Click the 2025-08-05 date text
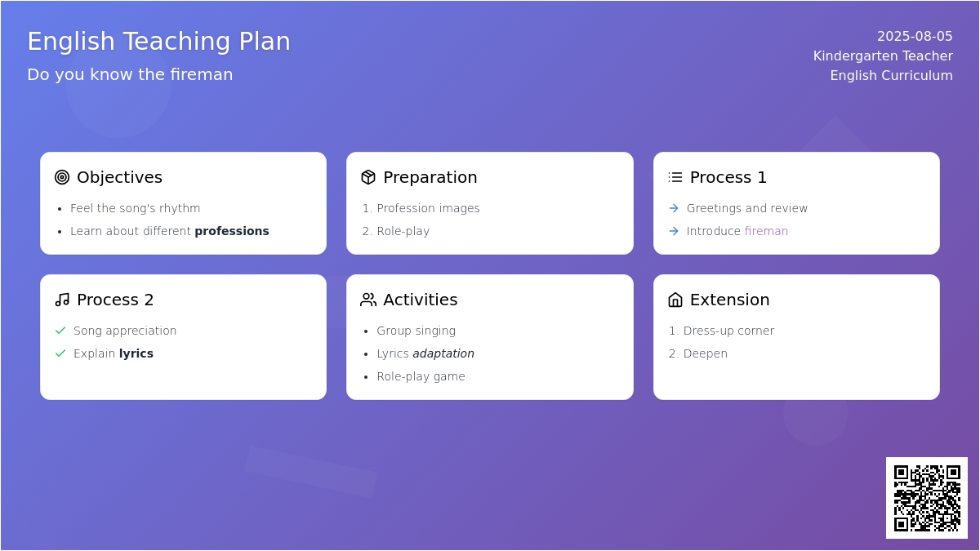This screenshot has width=980, height=551. pos(915,36)
